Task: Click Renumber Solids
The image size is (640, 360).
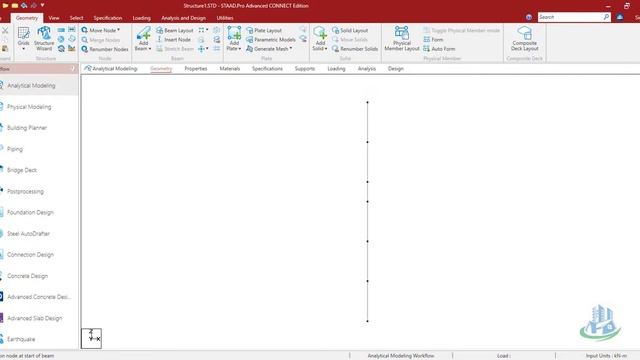Action: click(x=355, y=49)
